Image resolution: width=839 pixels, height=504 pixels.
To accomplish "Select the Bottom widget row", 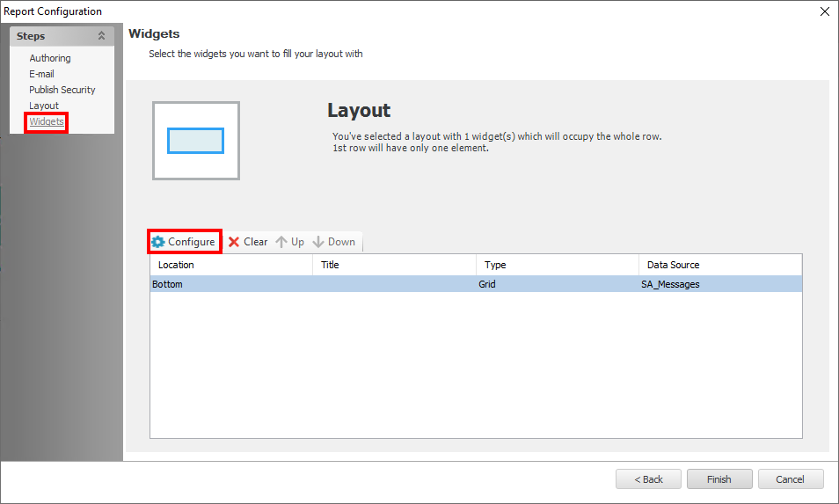I will (x=475, y=284).
